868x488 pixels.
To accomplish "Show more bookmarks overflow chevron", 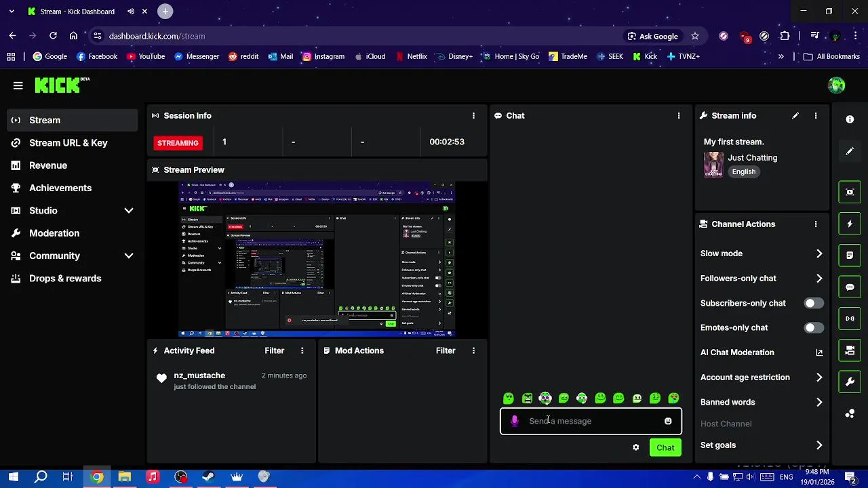I will 781,57.
